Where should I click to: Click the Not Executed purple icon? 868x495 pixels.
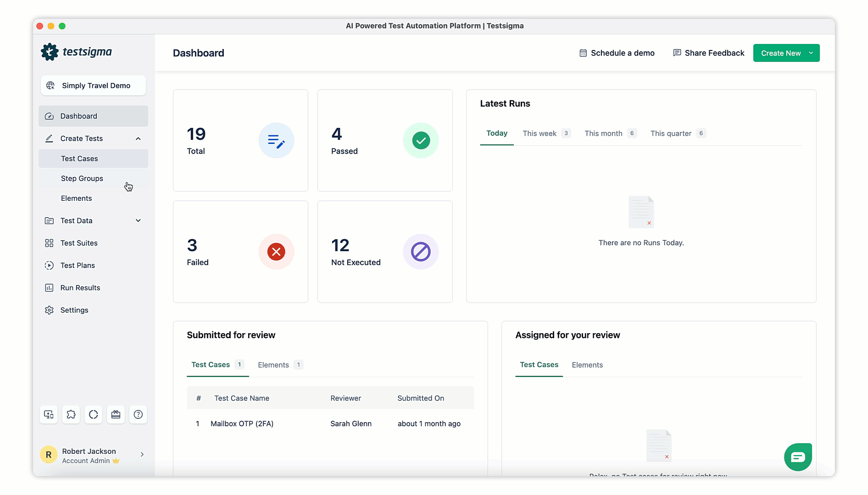pos(421,252)
